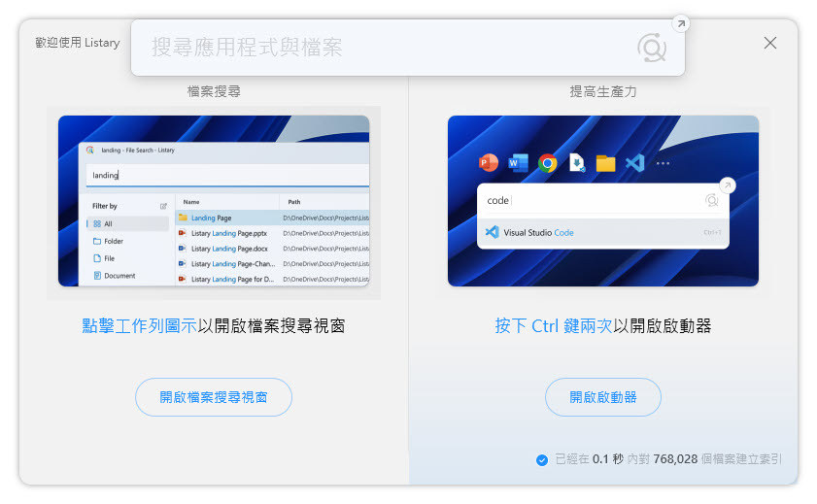Screen dimensions: 817x504
Task: Click the 檔案搜尋 heading
Action: (x=214, y=91)
